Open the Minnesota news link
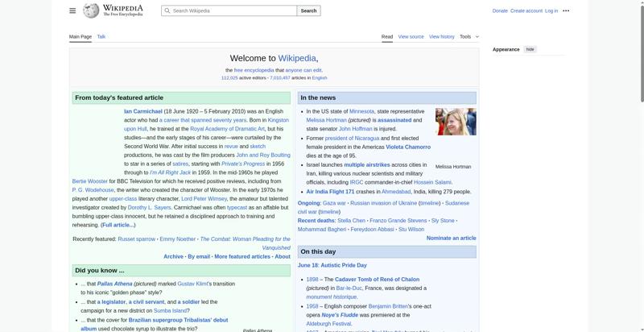The height and width of the screenshot is (332, 644). 361,111
